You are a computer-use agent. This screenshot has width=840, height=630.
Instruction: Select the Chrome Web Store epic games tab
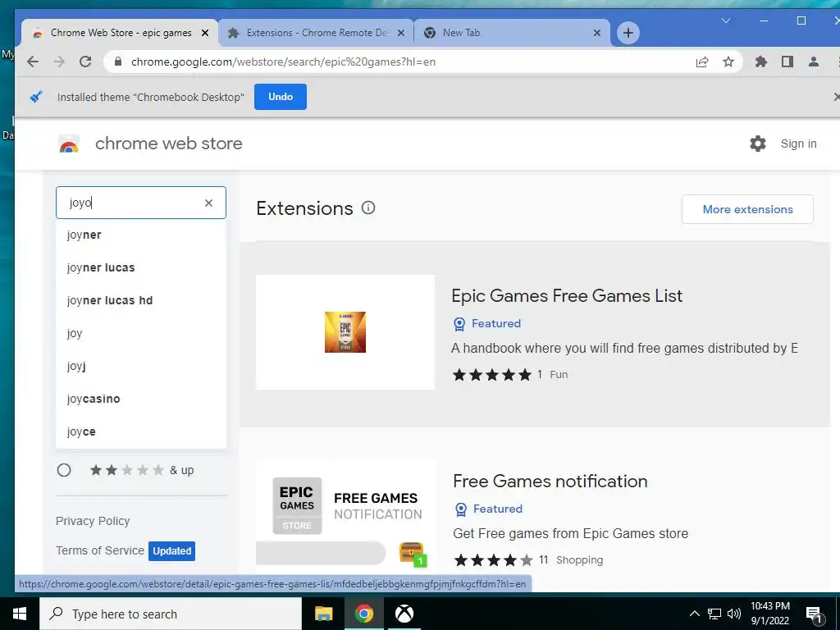(120, 33)
